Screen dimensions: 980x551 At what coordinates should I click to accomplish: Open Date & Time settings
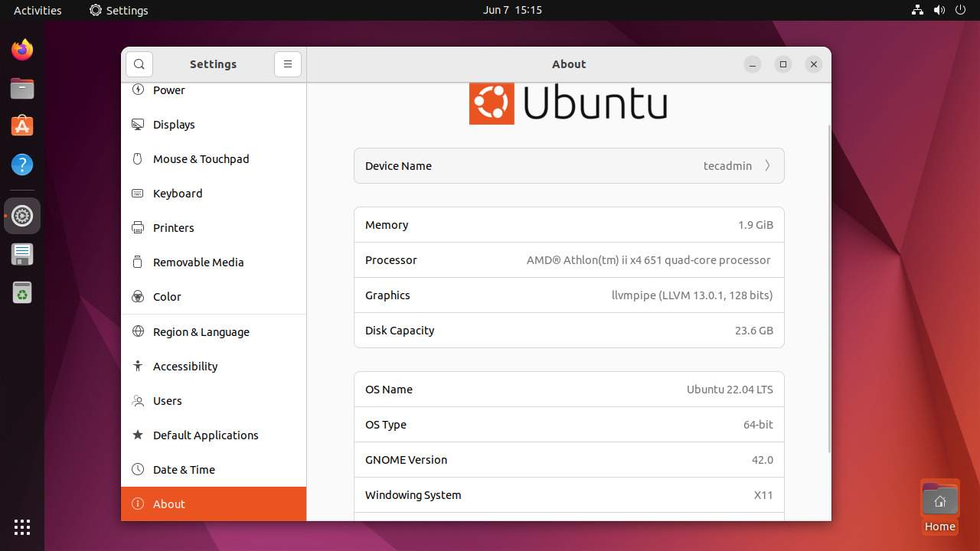(x=182, y=469)
